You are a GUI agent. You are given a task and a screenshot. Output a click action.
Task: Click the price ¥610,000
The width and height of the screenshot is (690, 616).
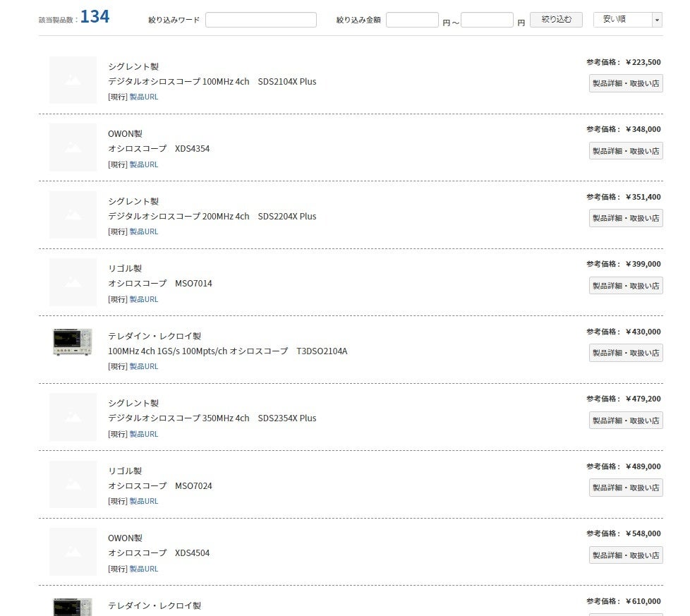click(643, 601)
